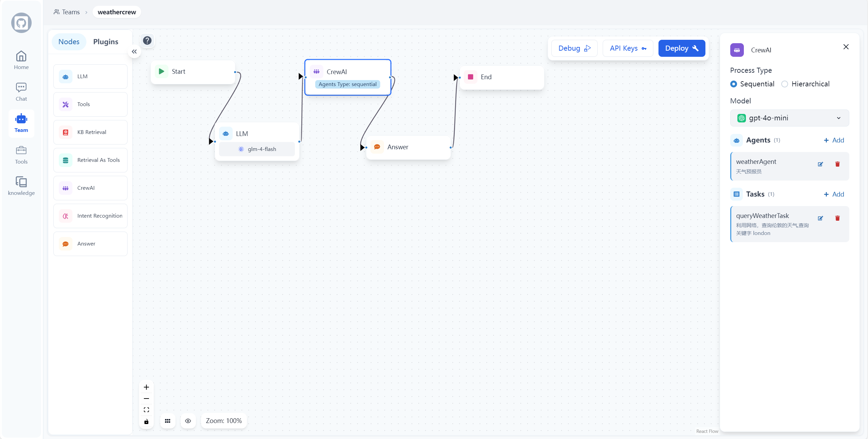
Task: Toggle the eye visibility button
Action: (188, 421)
